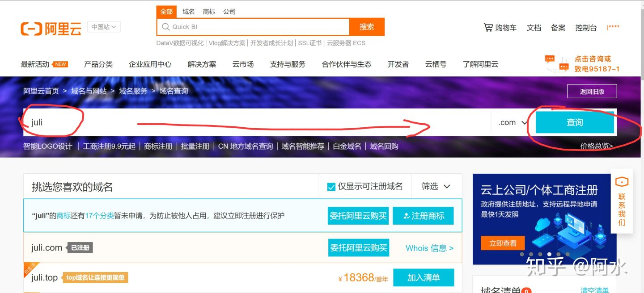
Task: Open the 中国站 region selector
Action: [103, 27]
